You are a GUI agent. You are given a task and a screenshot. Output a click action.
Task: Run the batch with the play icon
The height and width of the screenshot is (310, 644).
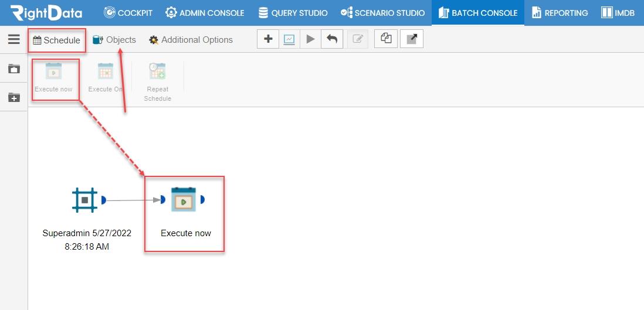tap(310, 39)
